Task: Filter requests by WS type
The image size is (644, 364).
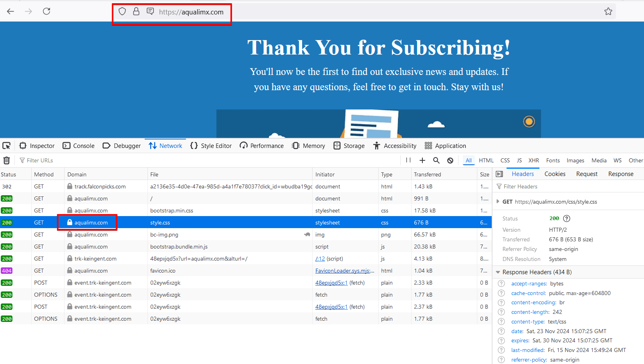Action: click(x=618, y=160)
